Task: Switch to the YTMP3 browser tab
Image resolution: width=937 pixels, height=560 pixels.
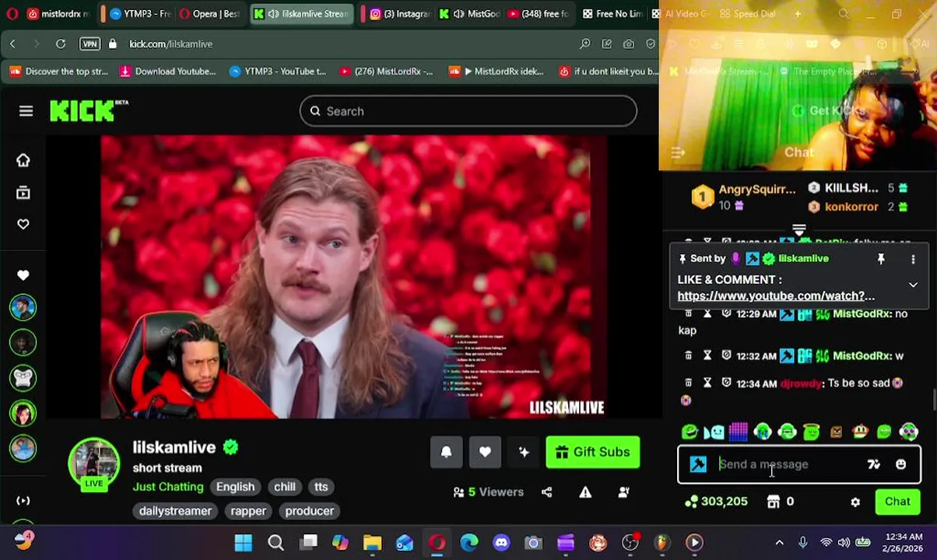Action: [140, 14]
